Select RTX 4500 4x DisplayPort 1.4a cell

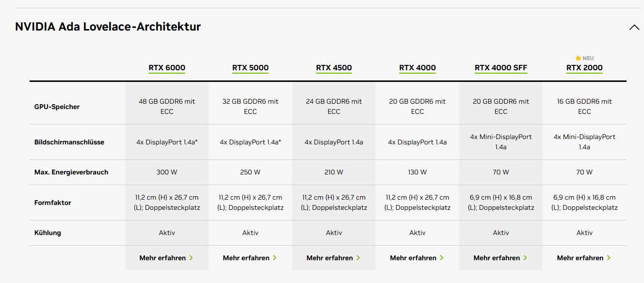334,142
